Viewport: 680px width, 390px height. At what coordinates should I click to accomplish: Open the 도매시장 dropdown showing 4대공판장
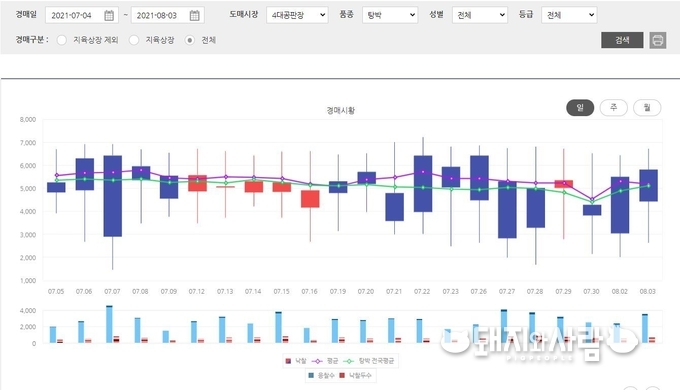(x=298, y=15)
